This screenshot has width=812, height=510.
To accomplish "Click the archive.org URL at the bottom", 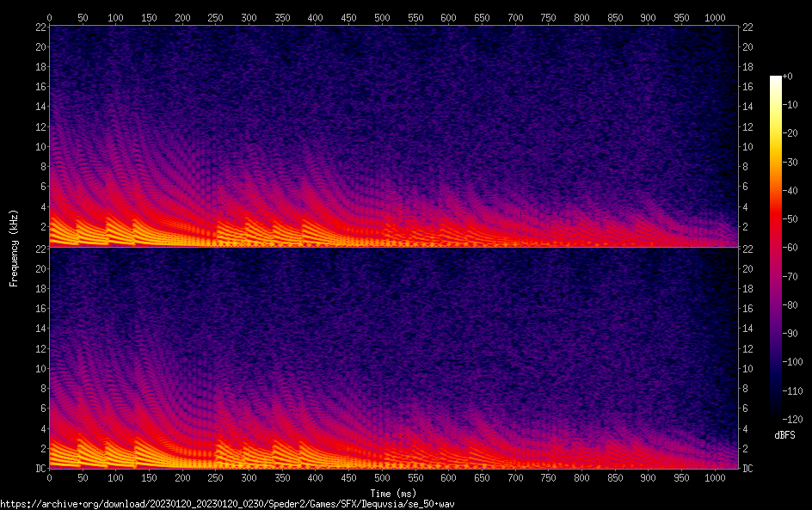I will [x=227, y=503].
